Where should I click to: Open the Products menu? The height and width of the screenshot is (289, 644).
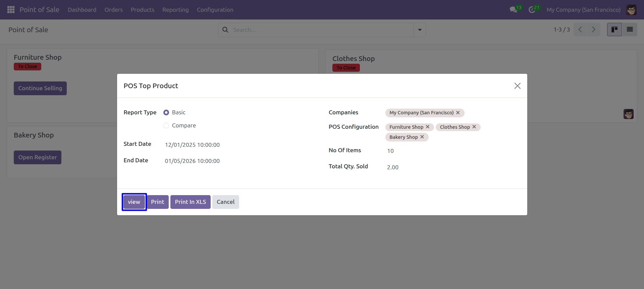[143, 10]
